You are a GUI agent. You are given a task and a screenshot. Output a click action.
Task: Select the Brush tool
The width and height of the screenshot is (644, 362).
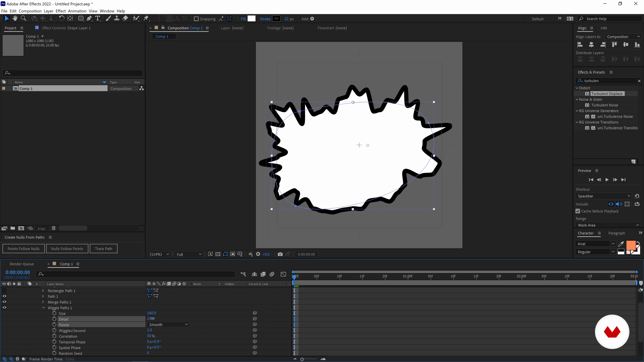pyautogui.click(x=108, y=18)
